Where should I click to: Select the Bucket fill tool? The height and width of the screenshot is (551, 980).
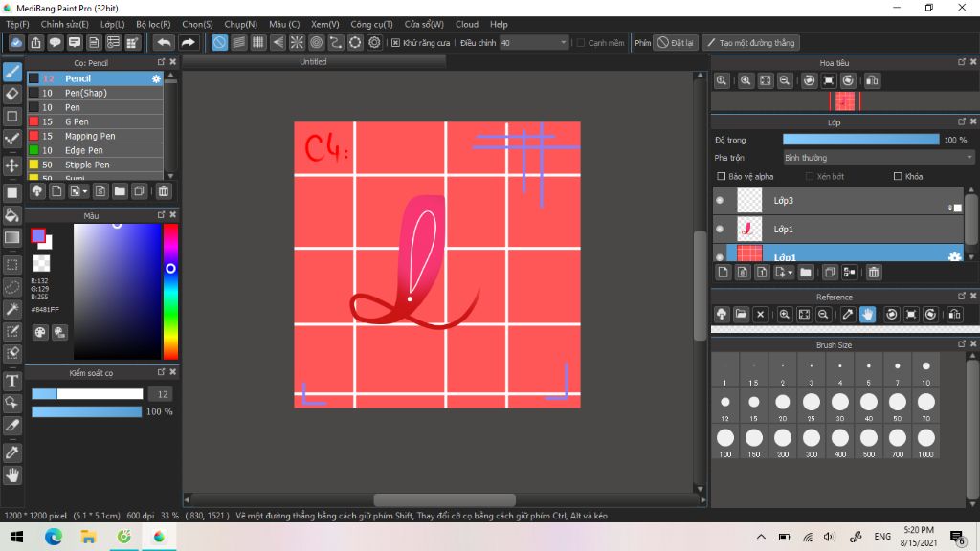(x=11, y=215)
